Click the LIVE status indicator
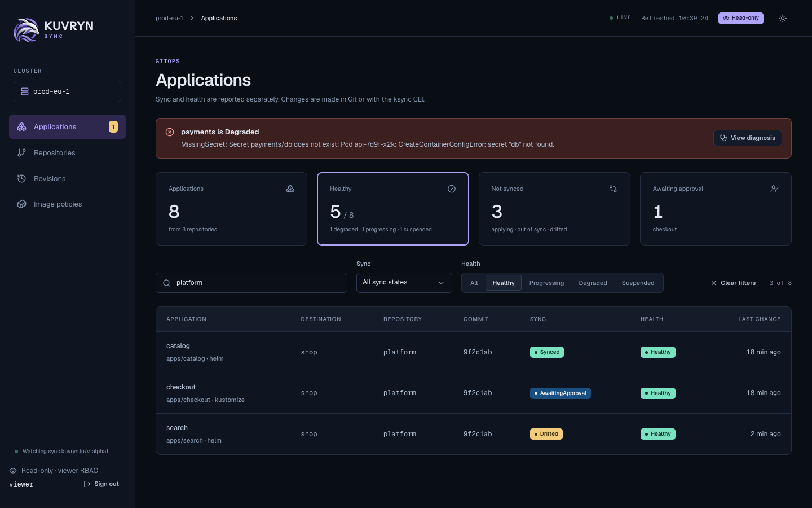Screen dimensions: 812x508 620,18
